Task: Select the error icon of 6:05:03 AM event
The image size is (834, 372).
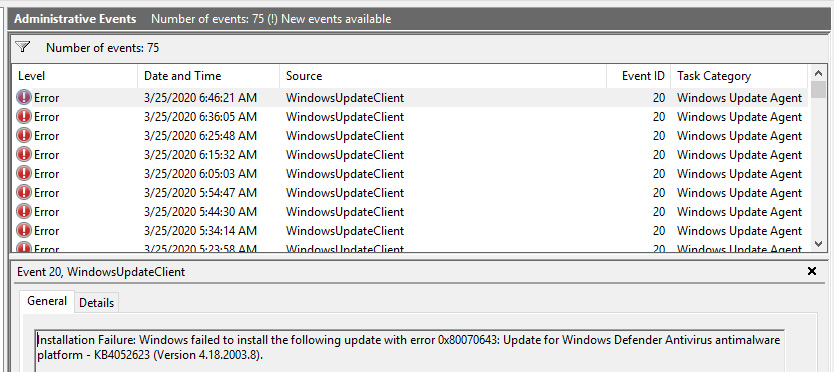Action: [24, 173]
